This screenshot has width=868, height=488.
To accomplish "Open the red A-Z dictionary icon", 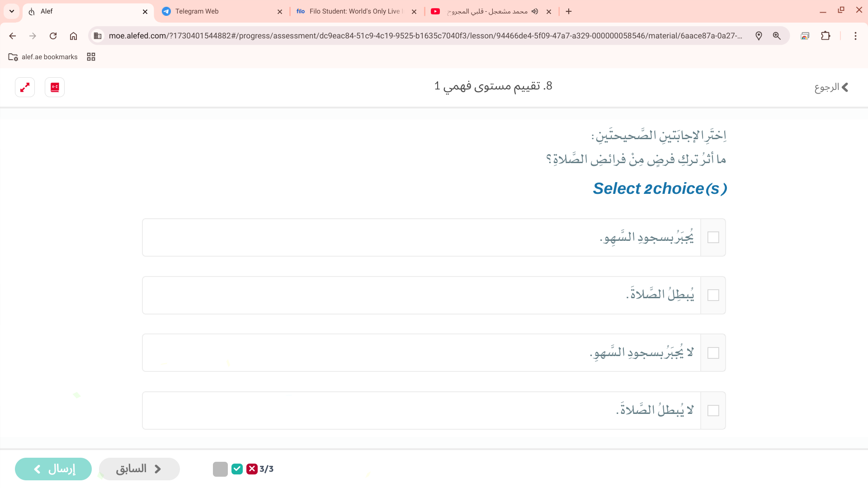I will coord(55,87).
